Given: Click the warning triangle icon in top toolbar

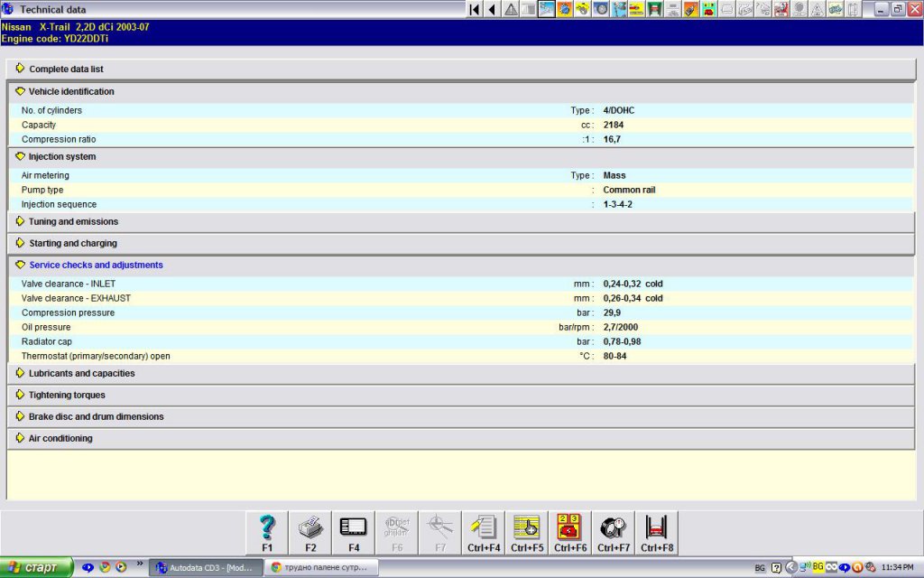Looking at the screenshot, I should tap(511, 9).
